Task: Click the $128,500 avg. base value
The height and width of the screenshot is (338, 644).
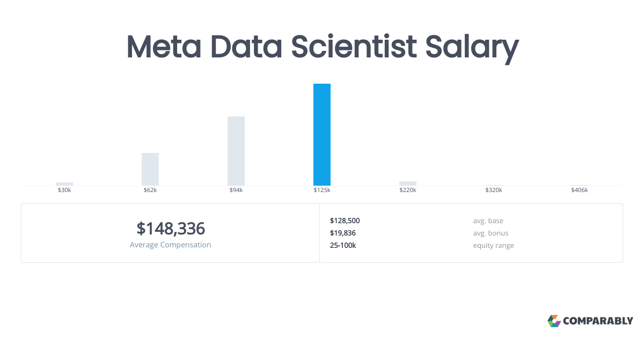Action: [x=345, y=221]
